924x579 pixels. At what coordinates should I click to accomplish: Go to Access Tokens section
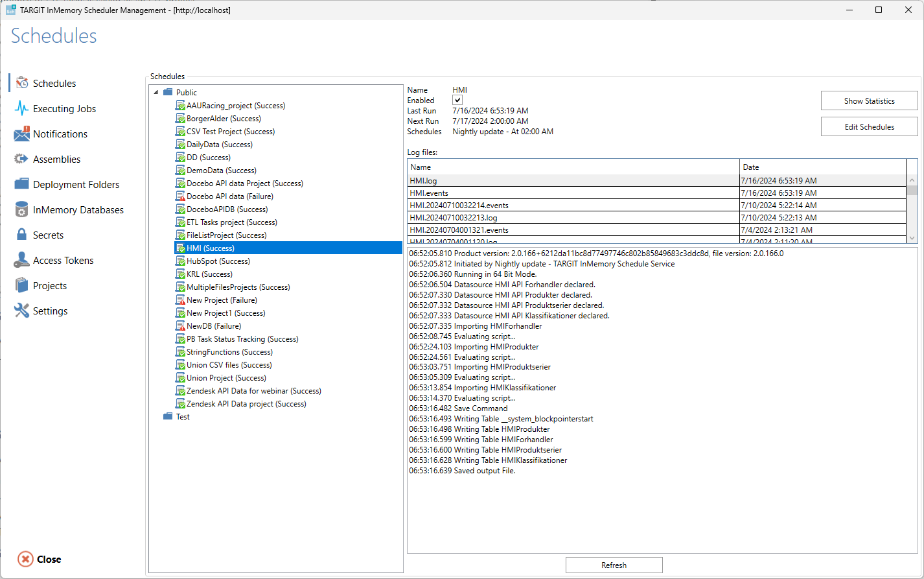(x=64, y=261)
